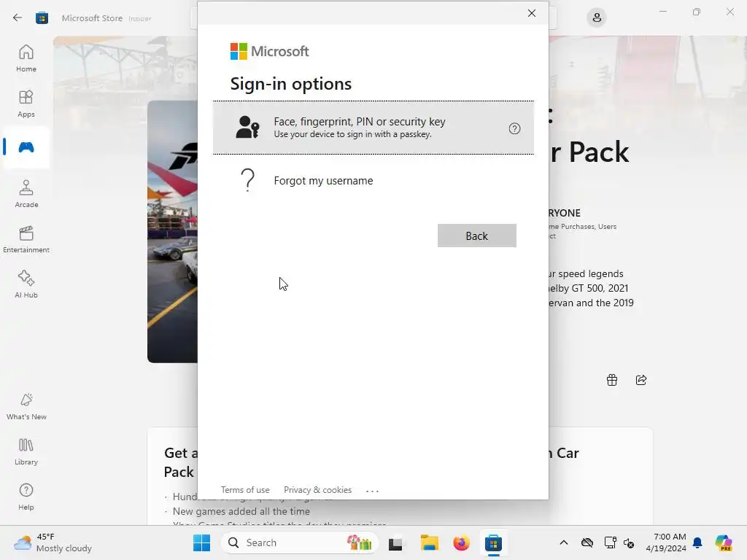Select Forgot my username option
Viewport: 747px width, 560px height.
pyautogui.click(x=373, y=181)
